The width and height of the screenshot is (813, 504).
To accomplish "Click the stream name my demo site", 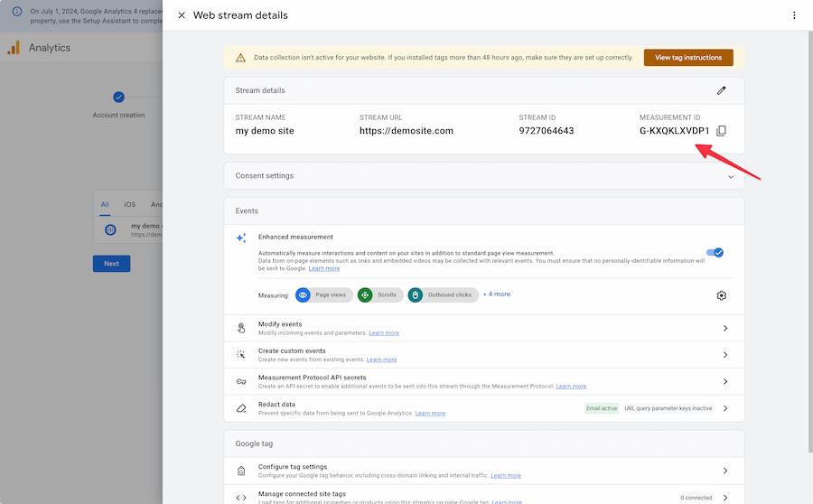I will coord(265,131).
